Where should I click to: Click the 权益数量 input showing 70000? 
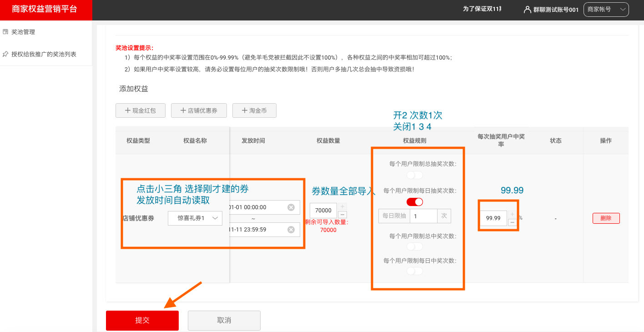323,211
